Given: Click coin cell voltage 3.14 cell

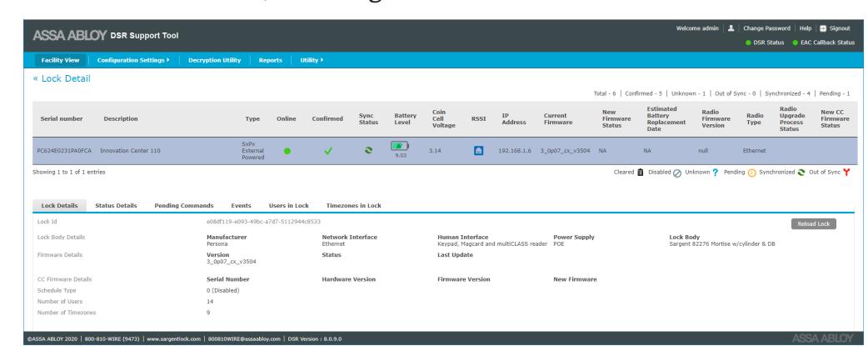Looking at the screenshot, I should [434, 151].
